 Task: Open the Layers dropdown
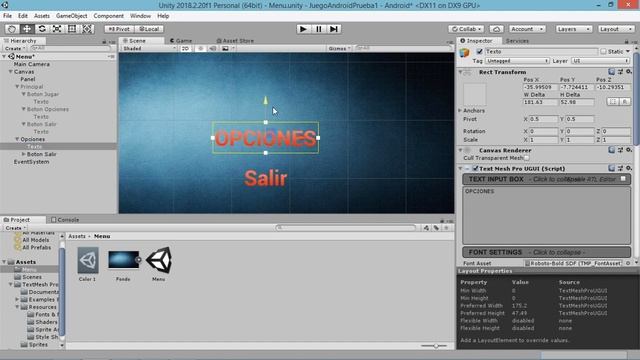point(573,29)
